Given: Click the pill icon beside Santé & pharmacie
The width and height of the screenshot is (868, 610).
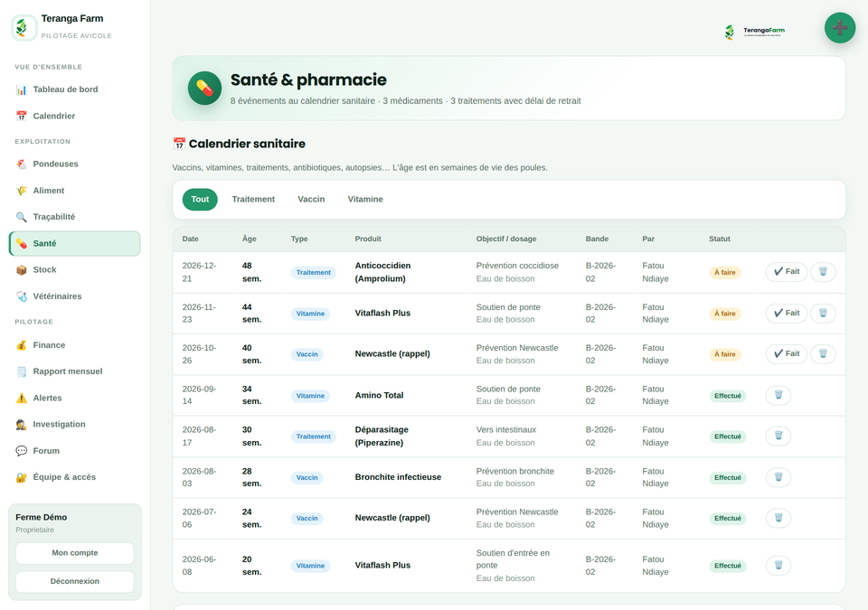Looking at the screenshot, I should point(204,88).
